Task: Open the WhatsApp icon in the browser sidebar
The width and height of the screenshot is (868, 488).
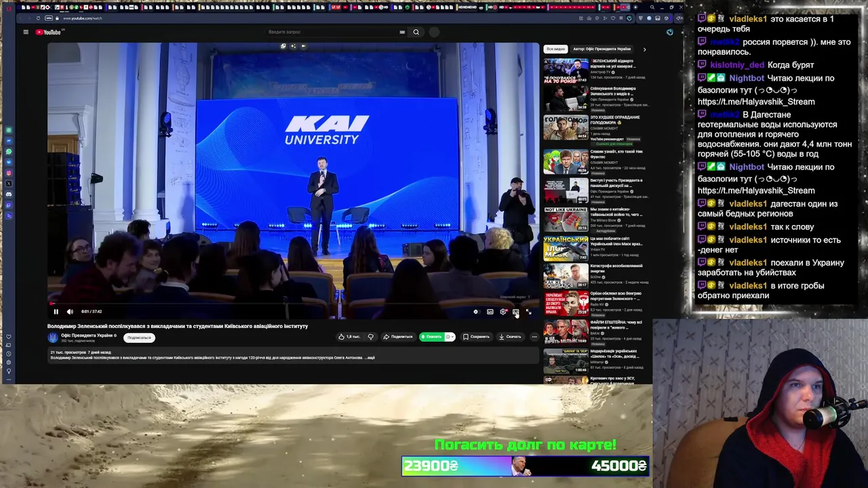Action: tap(9, 151)
